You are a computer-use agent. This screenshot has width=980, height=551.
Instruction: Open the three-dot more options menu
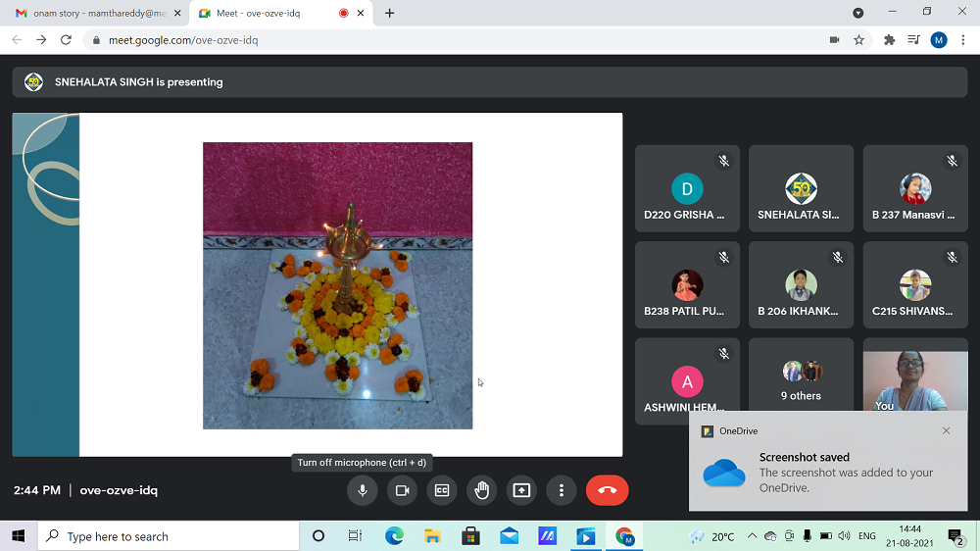(x=562, y=490)
